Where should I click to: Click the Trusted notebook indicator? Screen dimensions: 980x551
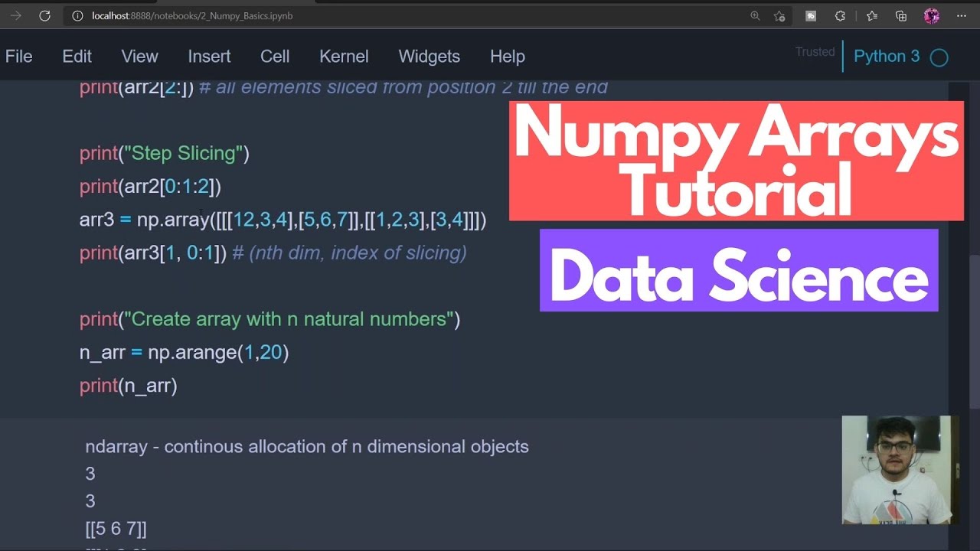coord(815,52)
